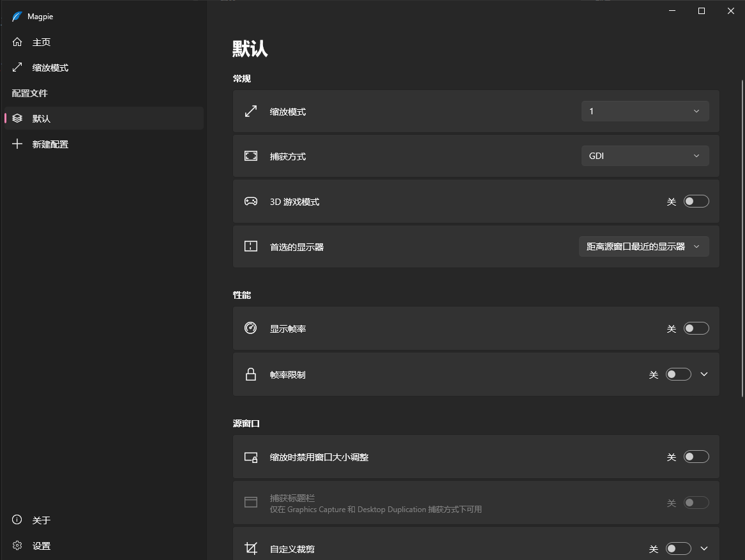Screen dimensions: 745x560
Task: Click the info icon beside 关于
Action: coord(17,520)
